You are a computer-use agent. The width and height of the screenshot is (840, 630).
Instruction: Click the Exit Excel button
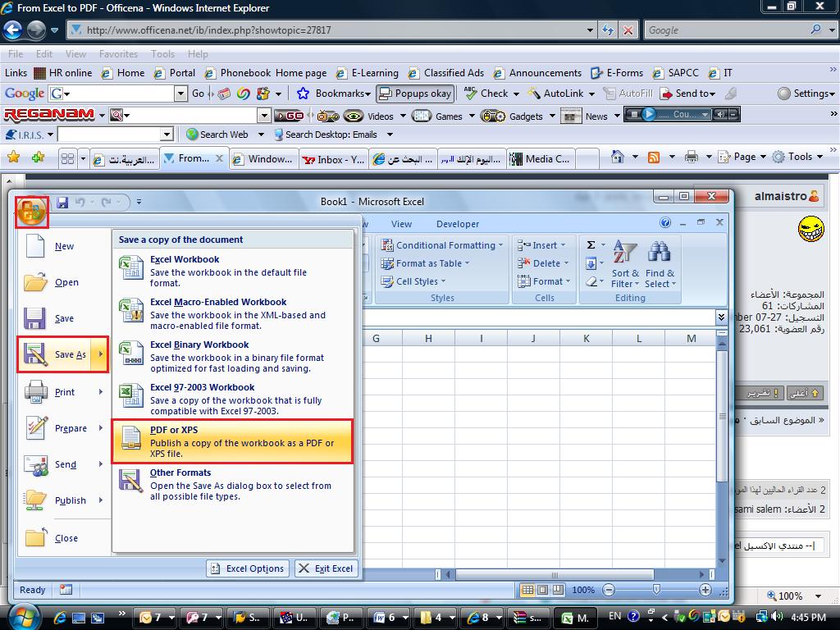click(x=326, y=568)
